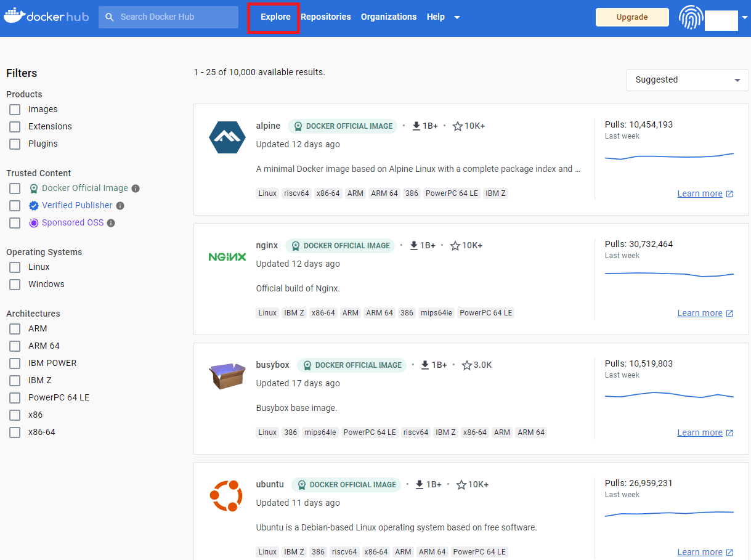Focus the Search Docker Hub field
Screen dimensions: 751x560
[x=168, y=17]
